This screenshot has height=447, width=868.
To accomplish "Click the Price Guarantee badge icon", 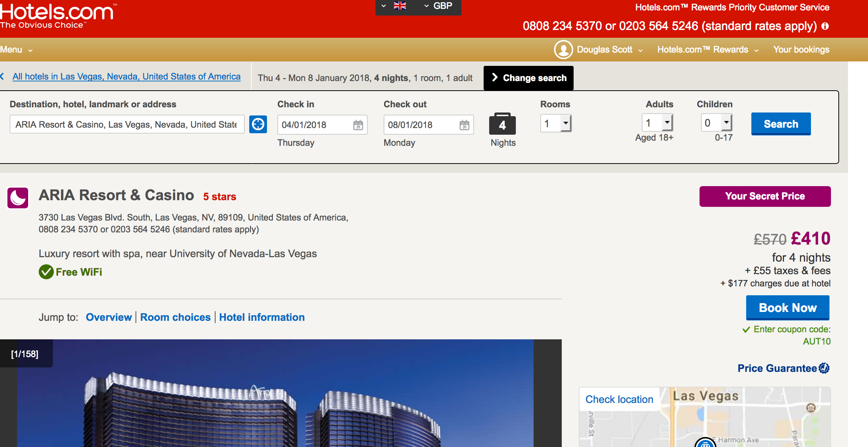I will point(824,368).
